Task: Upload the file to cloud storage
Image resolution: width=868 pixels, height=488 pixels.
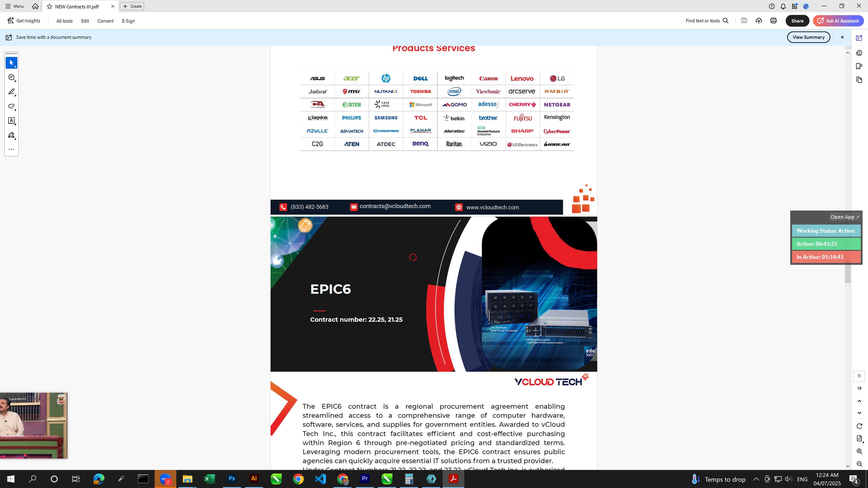Action: click(759, 21)
